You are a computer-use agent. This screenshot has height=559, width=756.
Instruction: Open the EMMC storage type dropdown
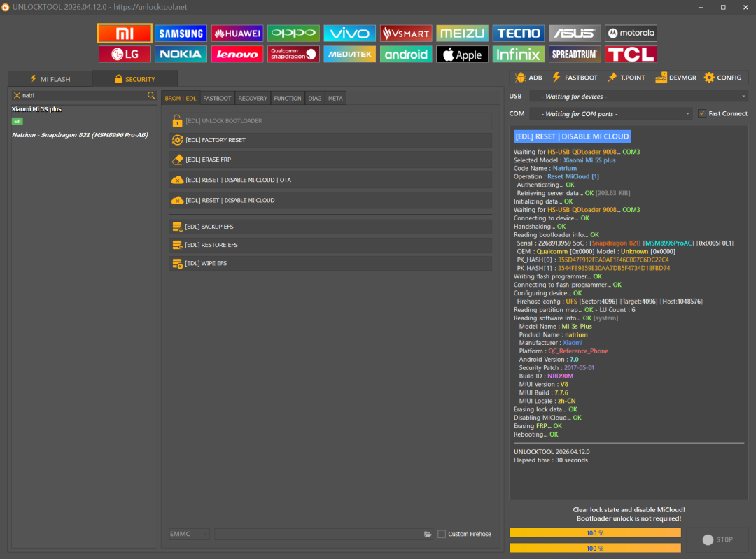[x=189, y=534]
